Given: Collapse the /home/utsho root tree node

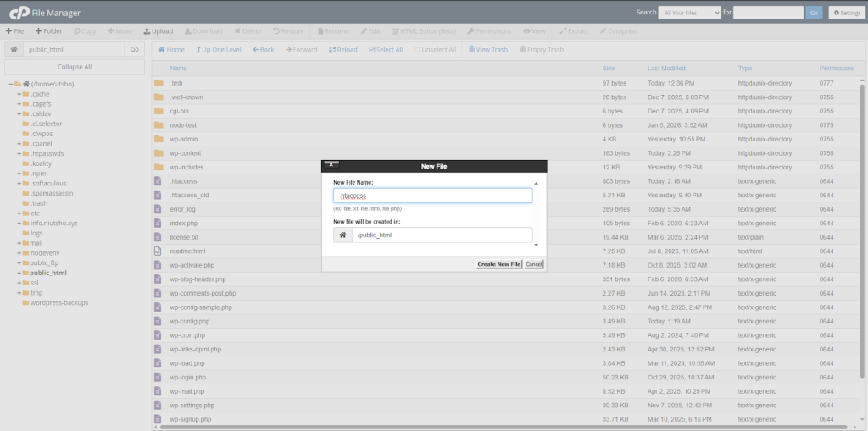Looking at the screenshot, I should point(11,84).
